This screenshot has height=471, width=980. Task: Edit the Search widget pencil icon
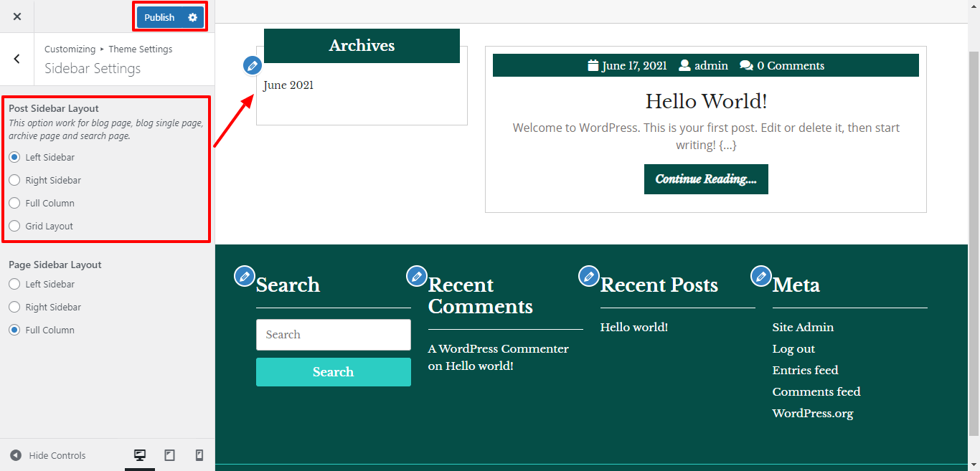click(x=245, y=276)
